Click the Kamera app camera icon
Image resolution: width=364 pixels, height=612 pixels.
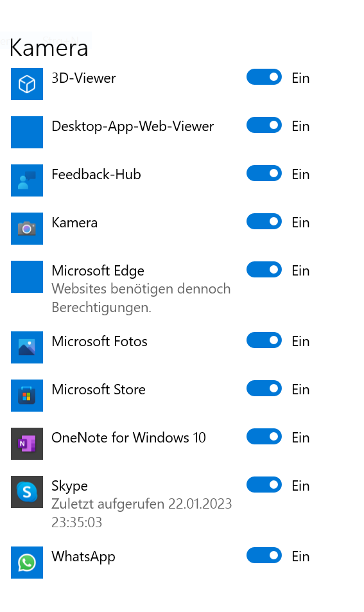tap(27, 229)
